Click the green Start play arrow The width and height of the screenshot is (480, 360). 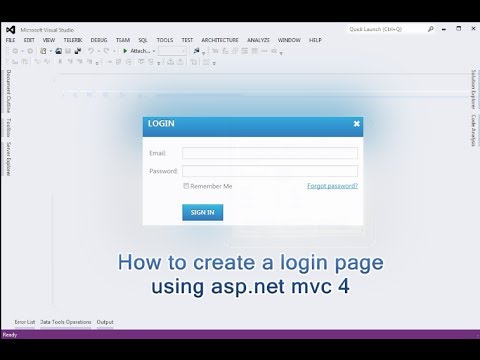pyautogui.click(x=125, y=51)
